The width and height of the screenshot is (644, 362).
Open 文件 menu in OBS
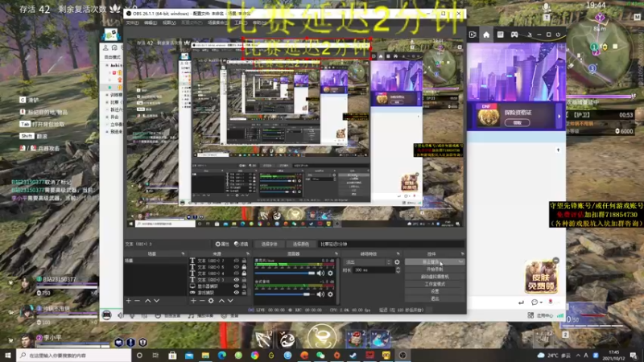pyautogui.click(x=132, y=23)
